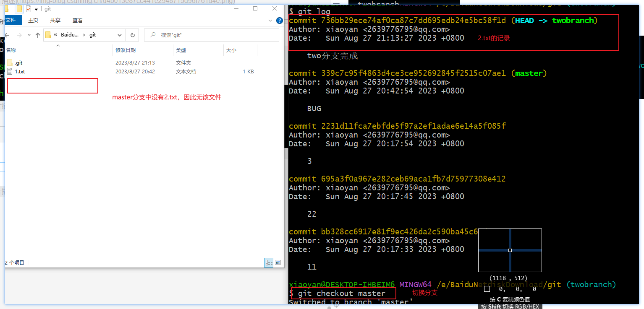Sort by 大小 column header

point(231,50)
